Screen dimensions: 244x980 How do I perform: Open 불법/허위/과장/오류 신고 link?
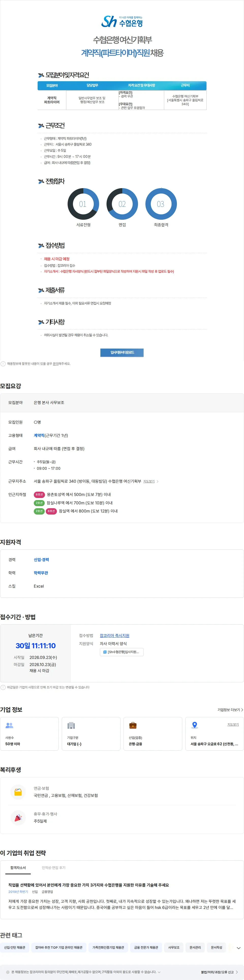tap(219, 972)
